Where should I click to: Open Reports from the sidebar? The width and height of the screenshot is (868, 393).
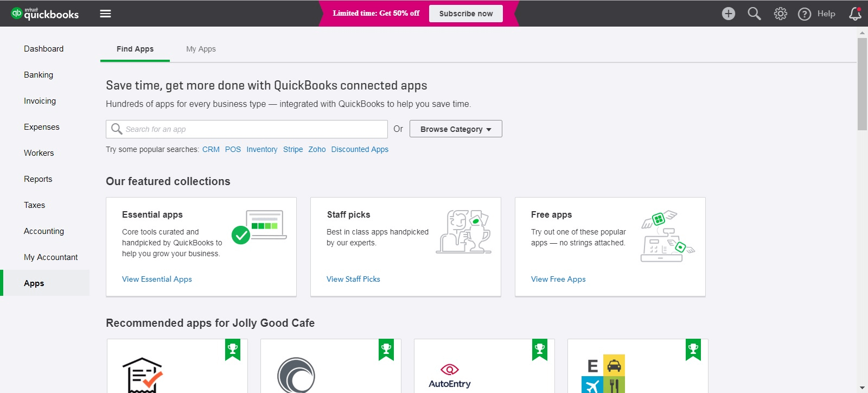[x=38, y=179]
